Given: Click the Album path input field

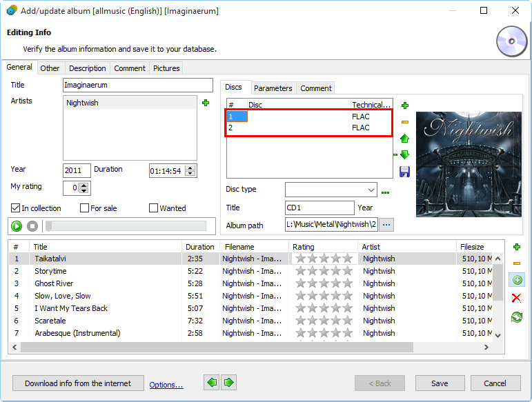Looking at the screenshot, I should tap(331, 224).
